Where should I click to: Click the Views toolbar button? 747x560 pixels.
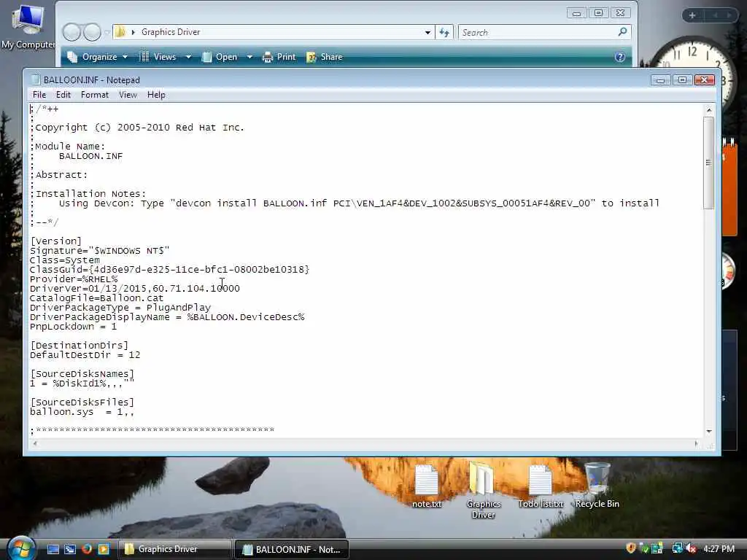pyautogui.click(x=158, y=57)
